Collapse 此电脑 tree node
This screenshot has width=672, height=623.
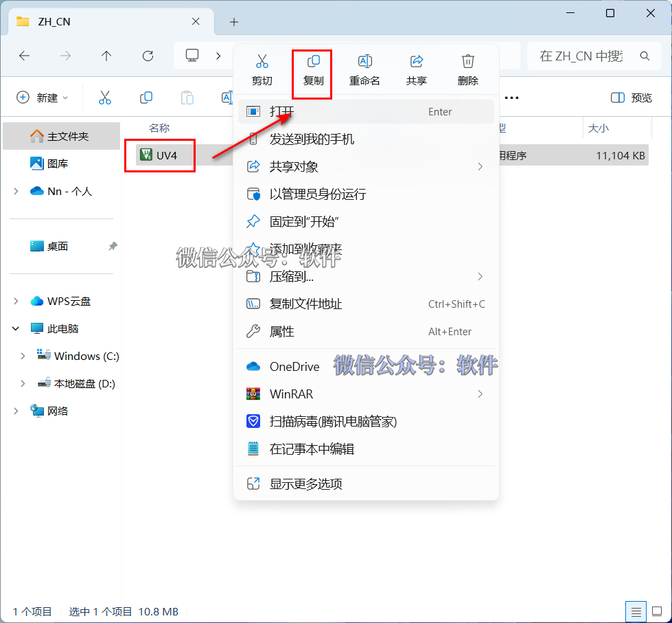(x=16, y=329)
